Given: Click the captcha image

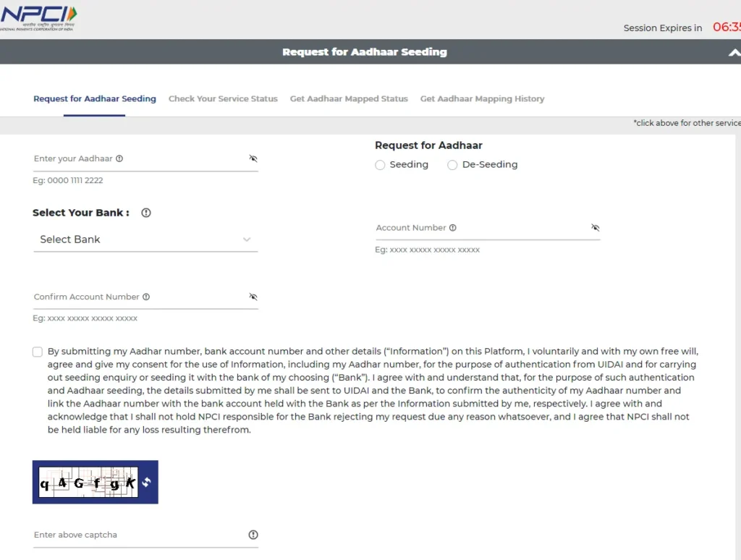Looking at the screenshot, I should pos(88,482).
